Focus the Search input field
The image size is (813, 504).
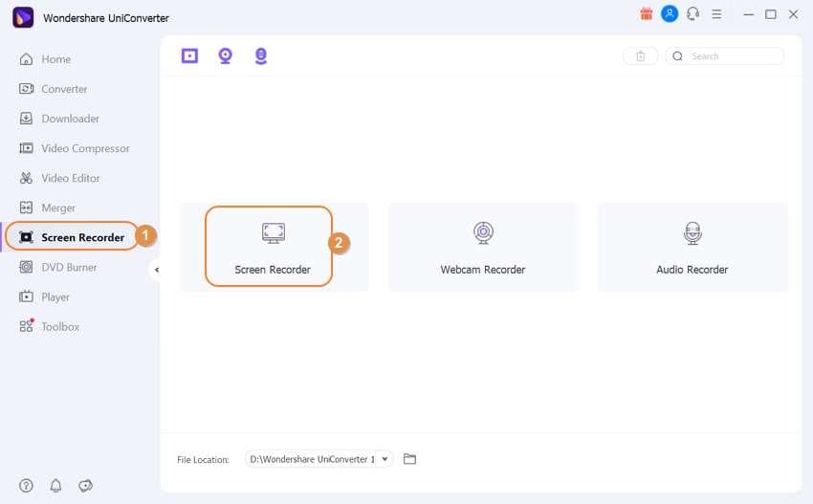tap(725, 56)
